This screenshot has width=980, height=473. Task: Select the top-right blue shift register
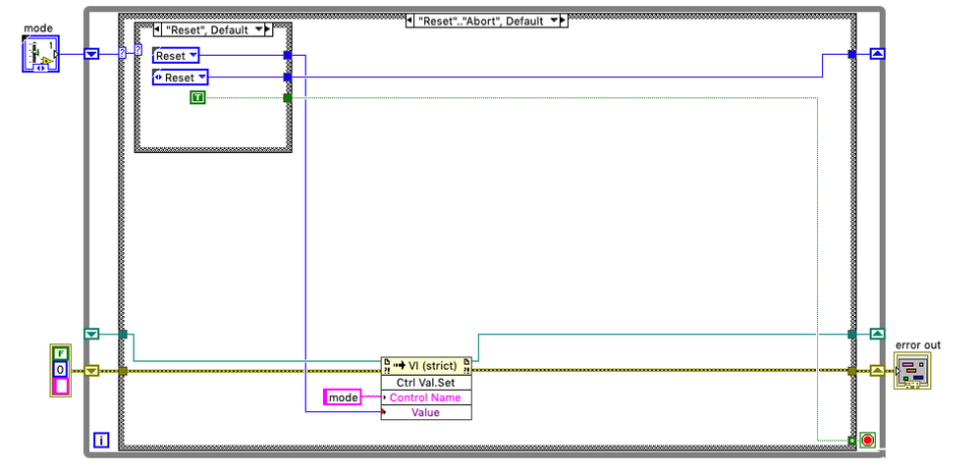878,54
